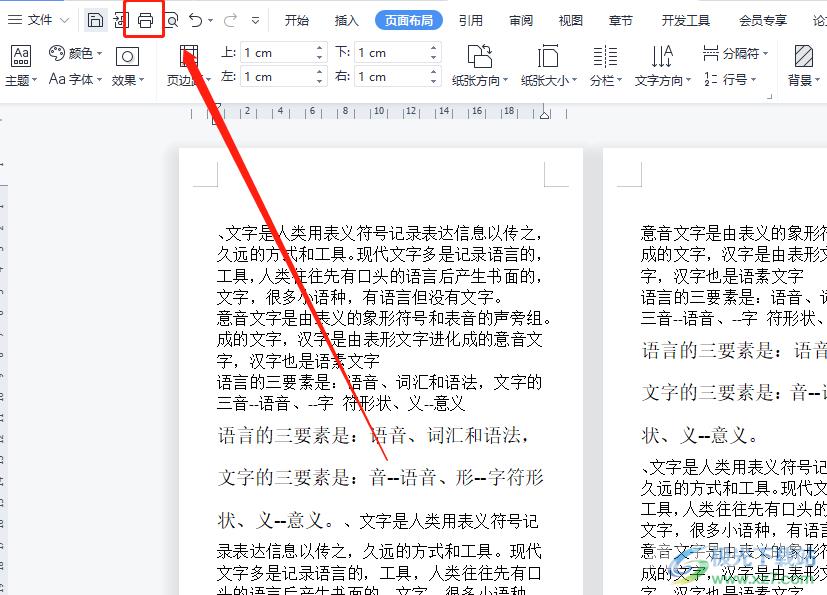Switch to the 审阅 tab
Screen dimensions: 827x595
[x=521, y=21]
